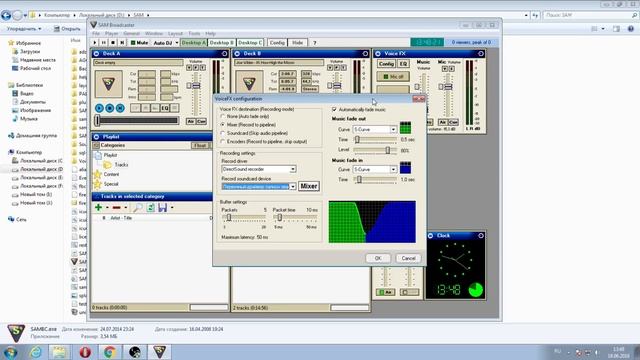
Task: Click the main toolbar Next track button
Action: (x=122, y=42)
